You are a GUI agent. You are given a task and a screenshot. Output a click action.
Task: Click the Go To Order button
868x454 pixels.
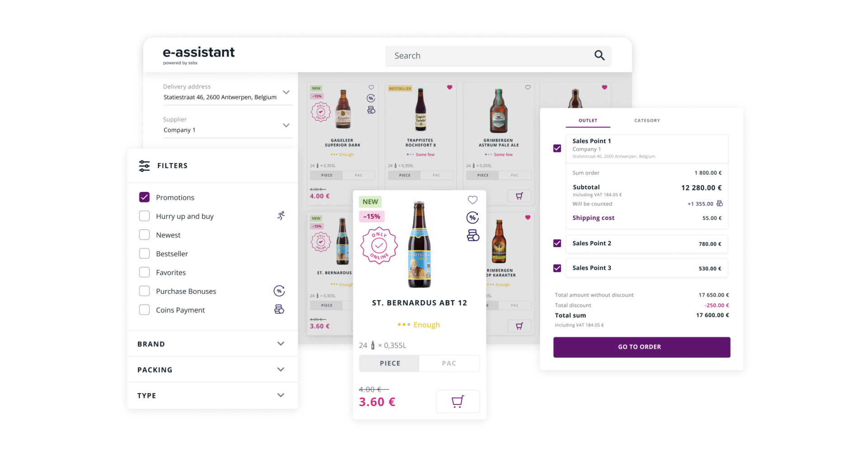tap(642, 347)
